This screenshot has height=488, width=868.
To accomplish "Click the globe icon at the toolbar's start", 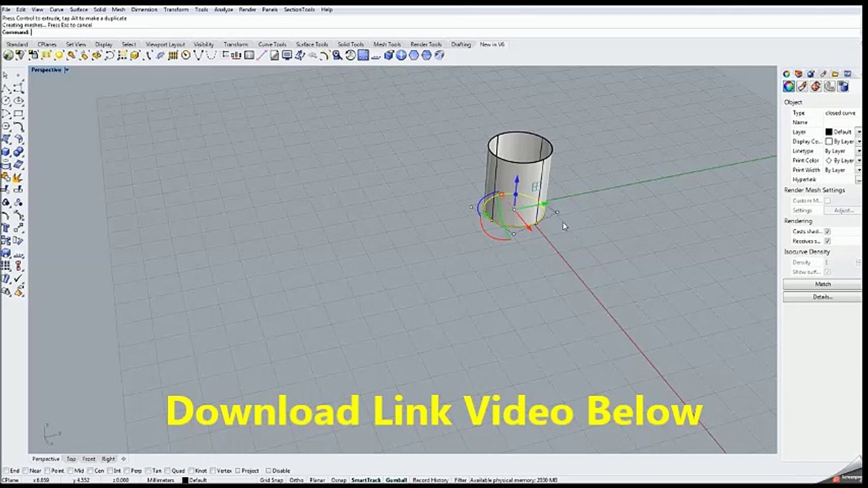I will coord(8,56).
